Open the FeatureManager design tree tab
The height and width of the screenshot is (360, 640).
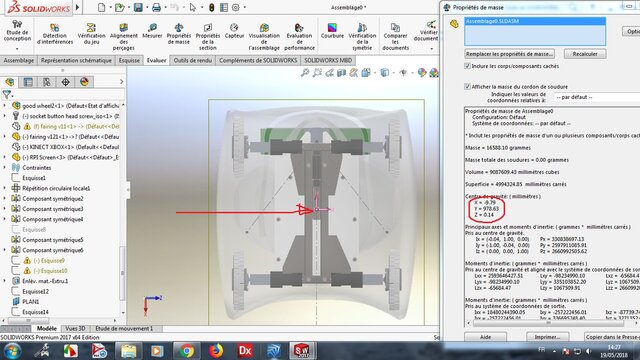click(x=10, y=82)
